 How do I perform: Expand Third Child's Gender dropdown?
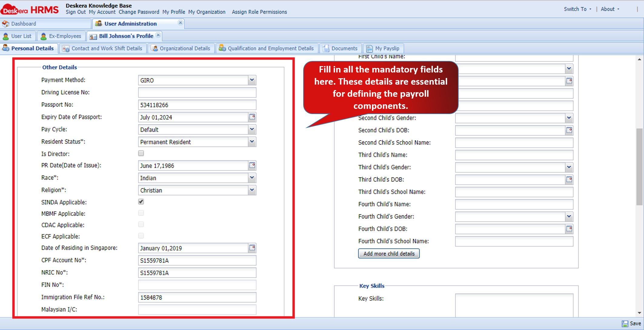(x=569, y=167)
